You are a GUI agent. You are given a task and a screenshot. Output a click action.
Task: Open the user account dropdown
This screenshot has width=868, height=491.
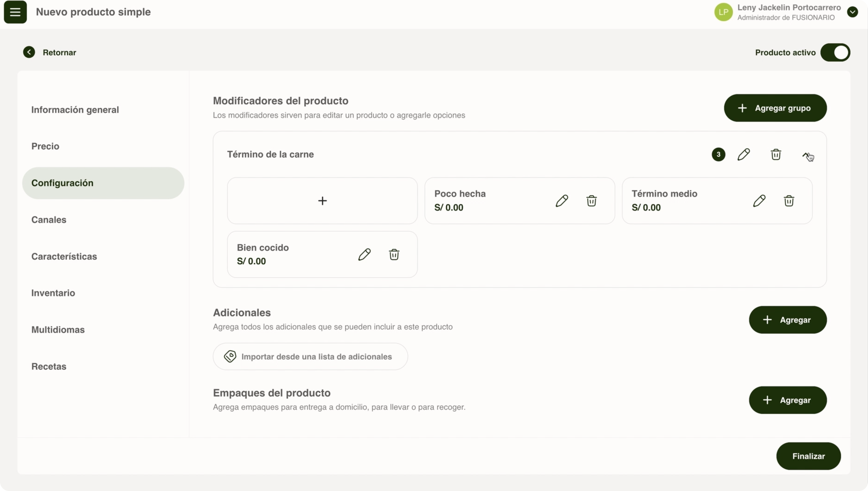pyautogui.click(x=852, y=12)
